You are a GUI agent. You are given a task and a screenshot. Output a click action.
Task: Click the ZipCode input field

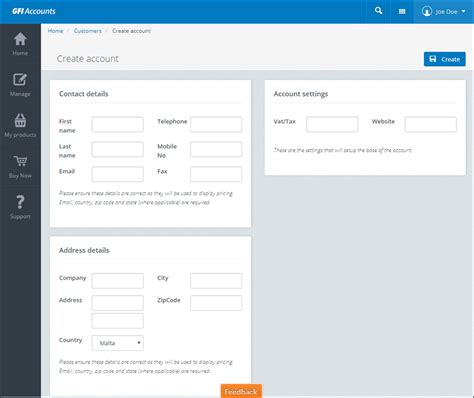click(216, 303)
